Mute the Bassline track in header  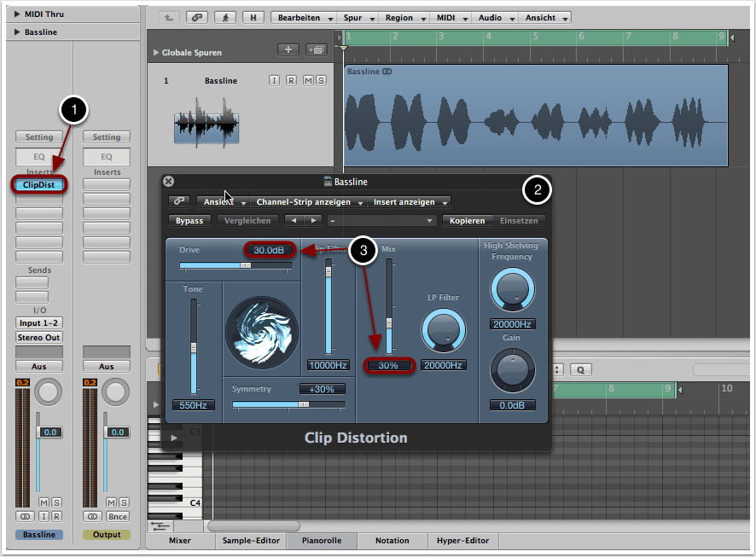pos(306,81)
